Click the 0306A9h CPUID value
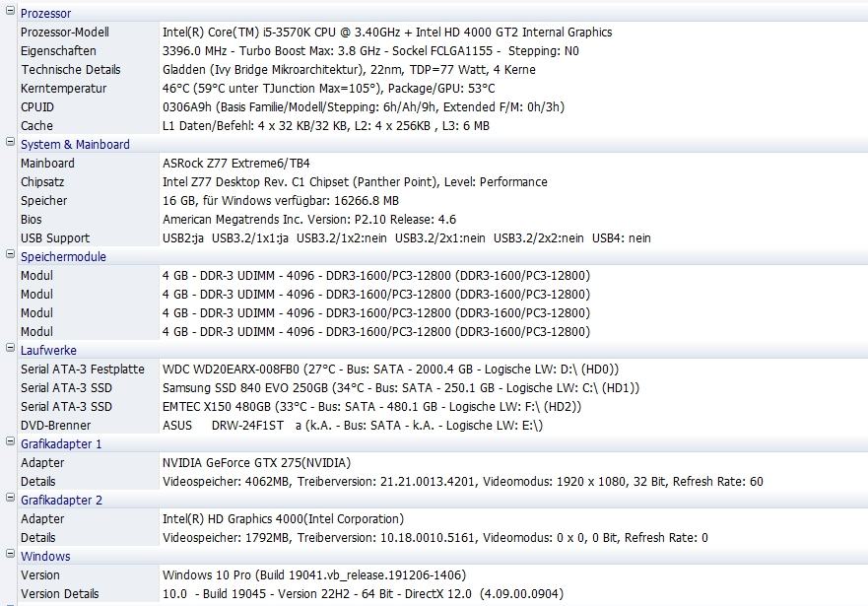Viewport: 868px width, 606px height. click(x=364, y=106)
